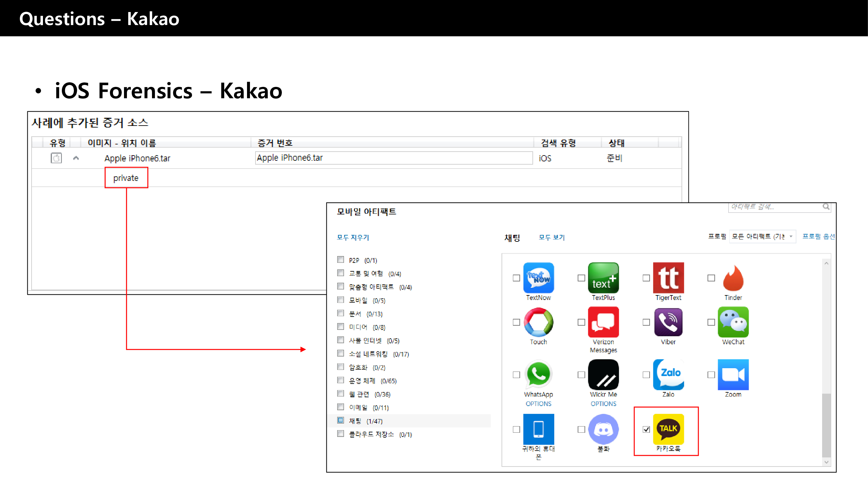Click the Zoom app icon
Screen dimensions: 868x488
point(733,374)
